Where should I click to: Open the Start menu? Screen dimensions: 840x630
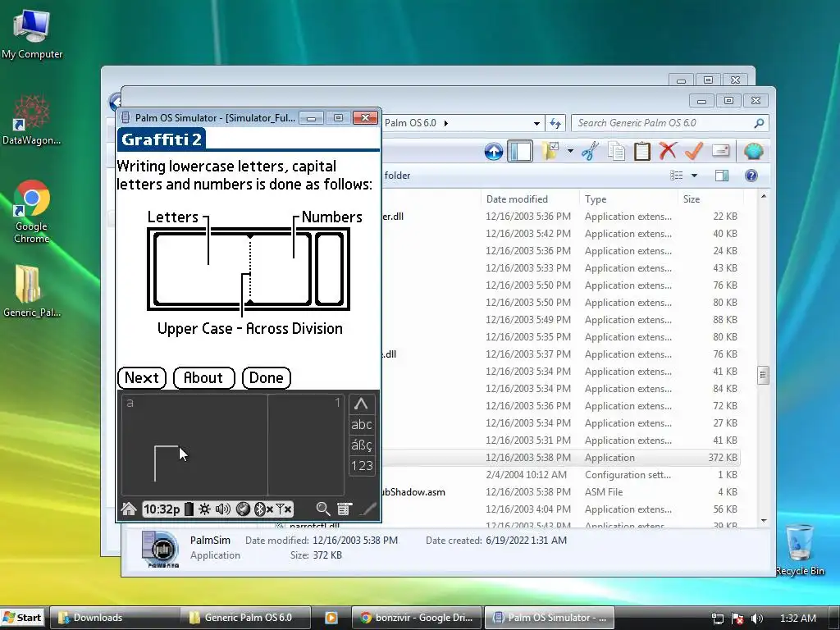[x=22, y=618]
